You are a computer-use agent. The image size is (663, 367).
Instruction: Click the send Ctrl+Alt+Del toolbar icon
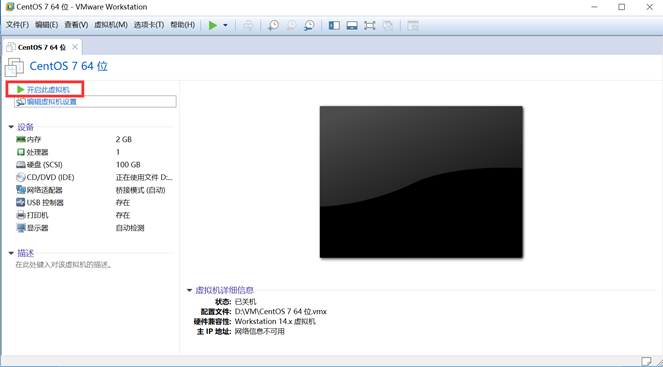pyautogui.click(x=248, y=25)
